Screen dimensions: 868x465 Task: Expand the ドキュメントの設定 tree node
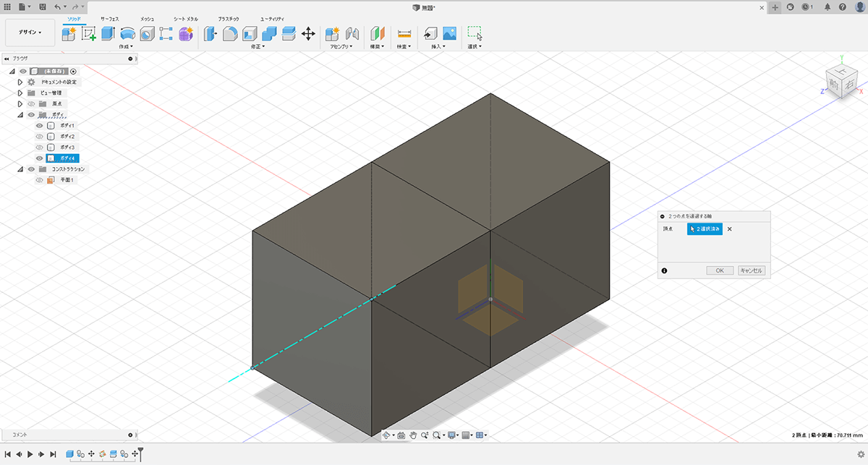pos(20,82)
